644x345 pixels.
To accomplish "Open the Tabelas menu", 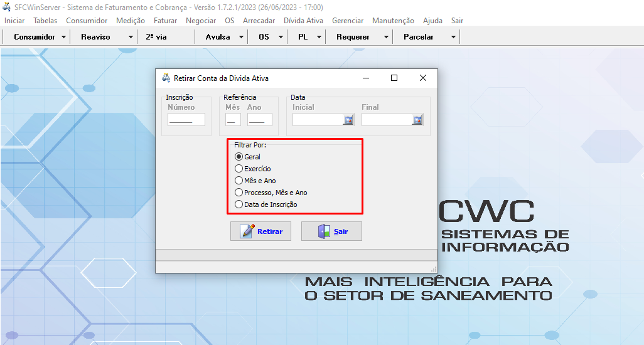I will (45, 21).
